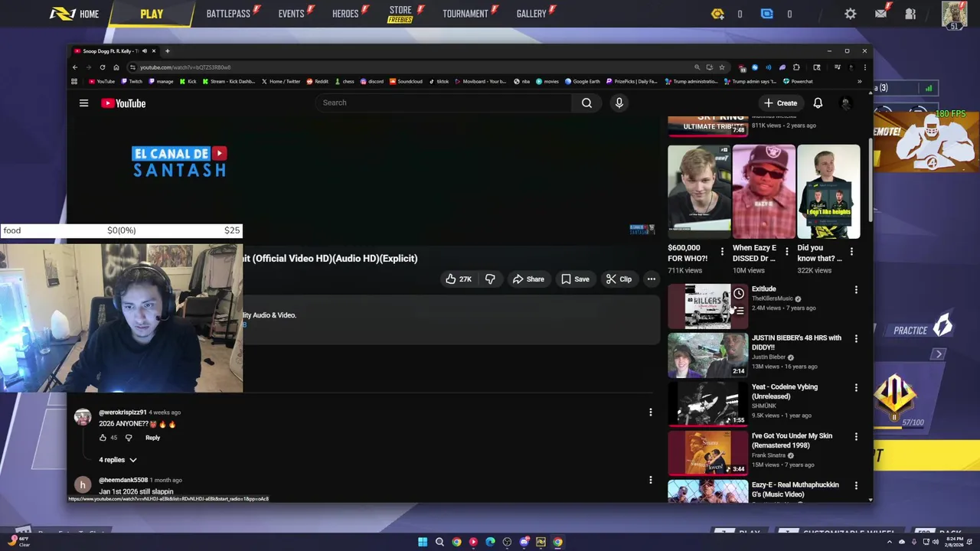
Task: Open the SoundCloud bookmark
Action: tap(406, 81)
